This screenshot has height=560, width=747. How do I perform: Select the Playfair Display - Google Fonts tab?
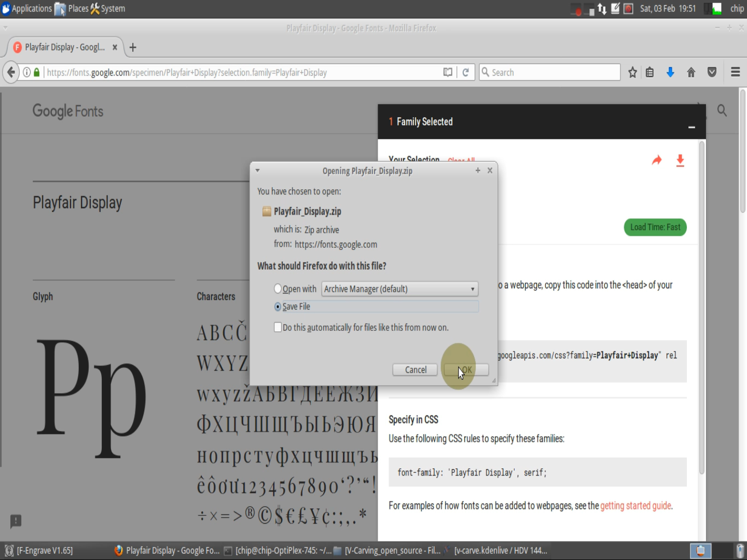(65, 47)
